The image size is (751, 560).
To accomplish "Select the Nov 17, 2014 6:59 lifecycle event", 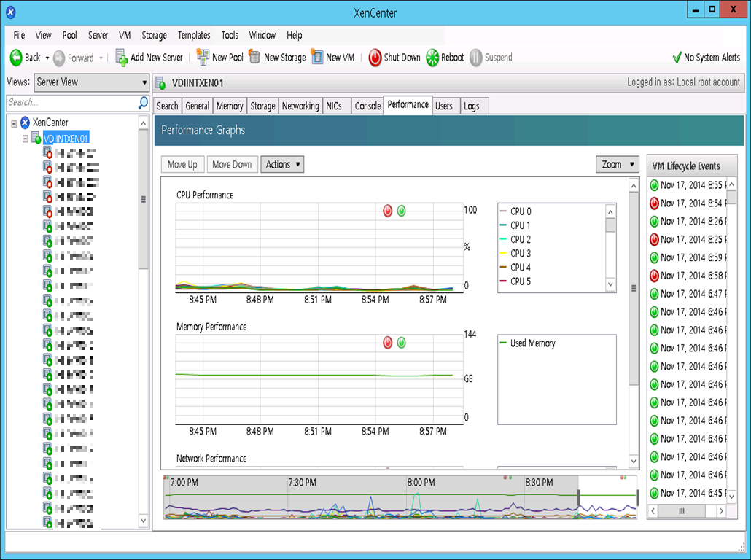I will click(688, 257).
